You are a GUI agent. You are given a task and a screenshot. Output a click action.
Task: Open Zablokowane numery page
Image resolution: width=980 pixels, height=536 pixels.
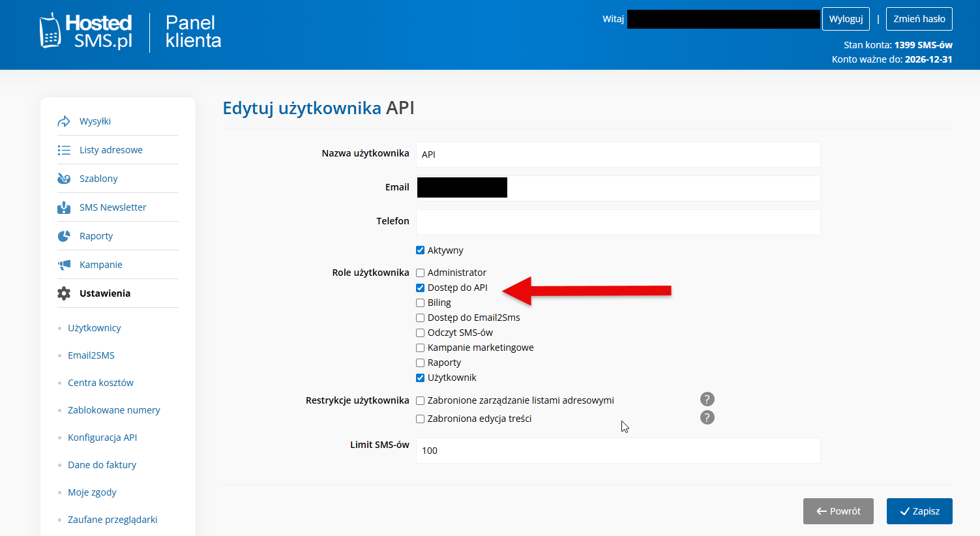(114, 410)
